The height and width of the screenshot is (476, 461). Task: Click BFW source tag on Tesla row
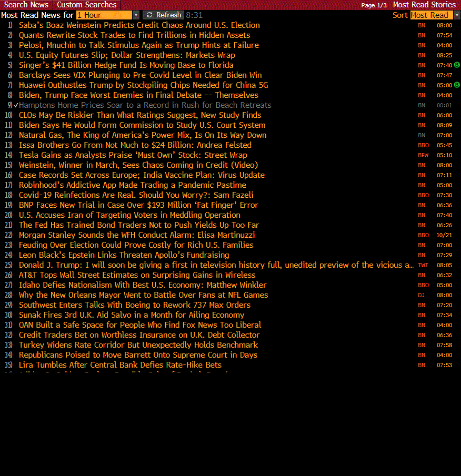(423, 156)
